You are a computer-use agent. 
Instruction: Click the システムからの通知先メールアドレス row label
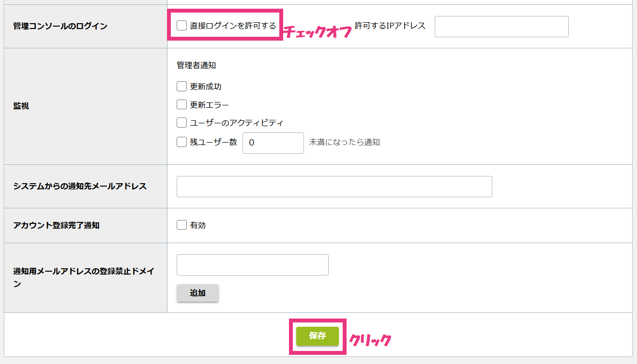click(x=80, y=186)
